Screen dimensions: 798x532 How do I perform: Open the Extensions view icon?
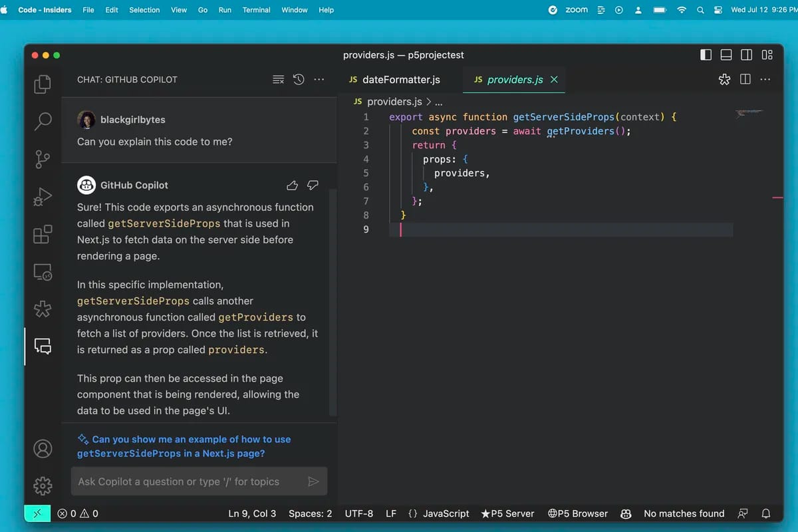(x=43, y=234)
